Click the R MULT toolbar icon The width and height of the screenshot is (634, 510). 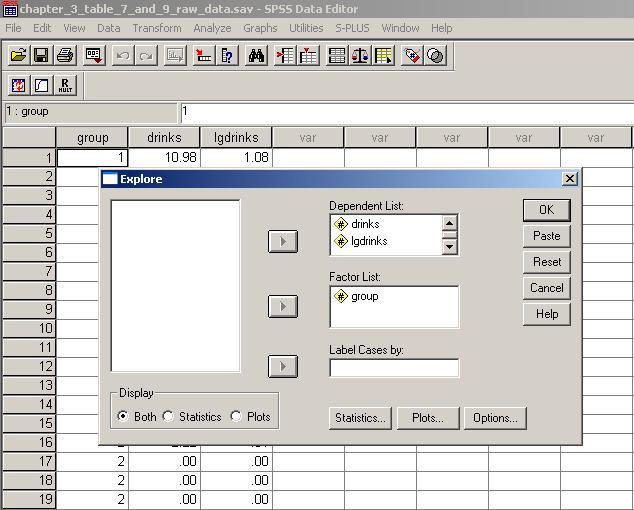click(65, 85)
